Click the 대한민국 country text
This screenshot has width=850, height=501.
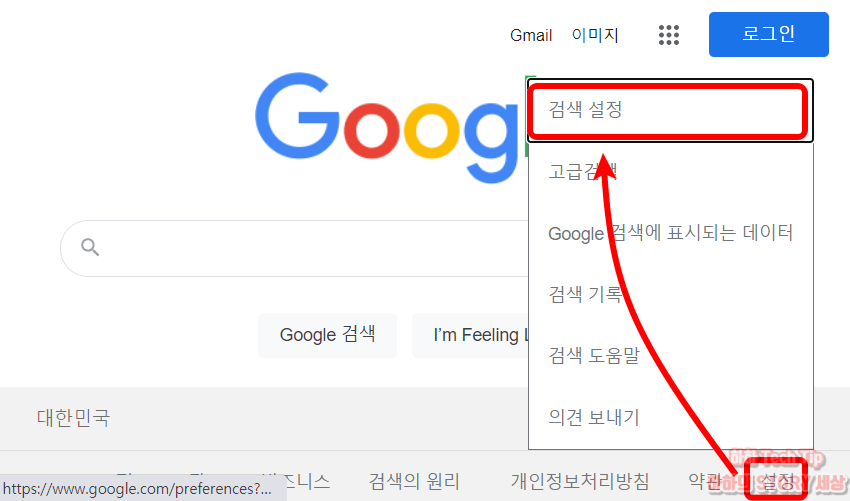pyautogui.click(x=73, y=418)
